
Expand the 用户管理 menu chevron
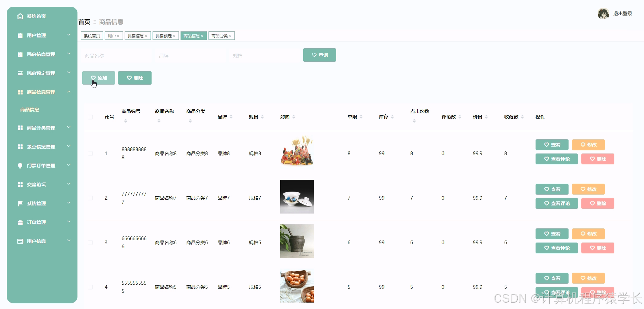coord(69,35)
